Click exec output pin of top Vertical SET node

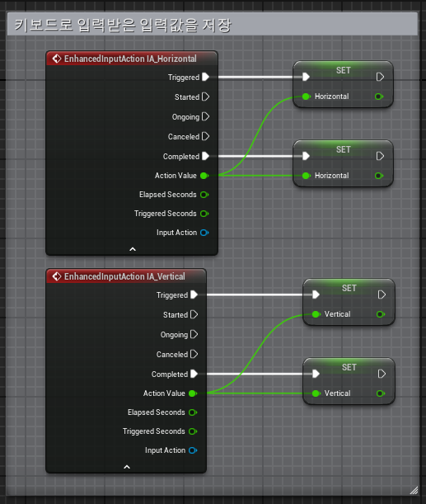coord(382,294)
